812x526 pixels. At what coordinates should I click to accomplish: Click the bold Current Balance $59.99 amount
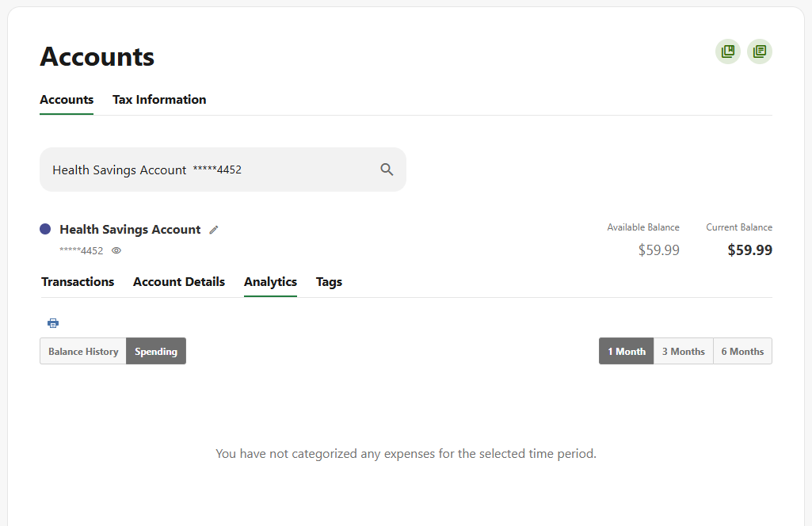pos(749,250)
